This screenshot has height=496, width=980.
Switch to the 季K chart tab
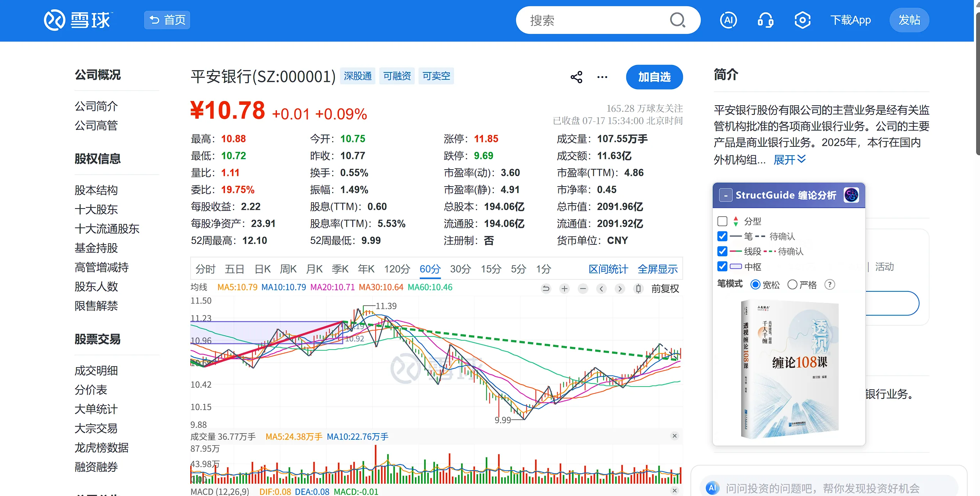pyautogui.click(x=340, y=269)
